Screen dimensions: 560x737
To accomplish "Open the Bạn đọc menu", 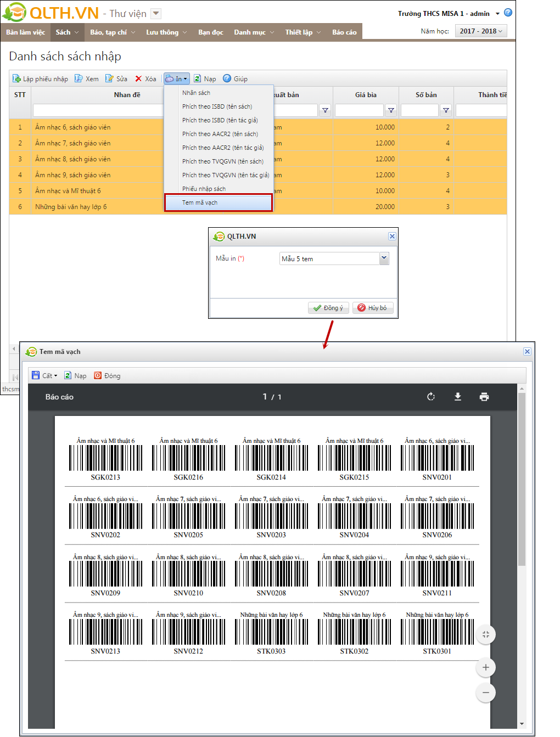I will pyautogui.click(x=211, y=32).
